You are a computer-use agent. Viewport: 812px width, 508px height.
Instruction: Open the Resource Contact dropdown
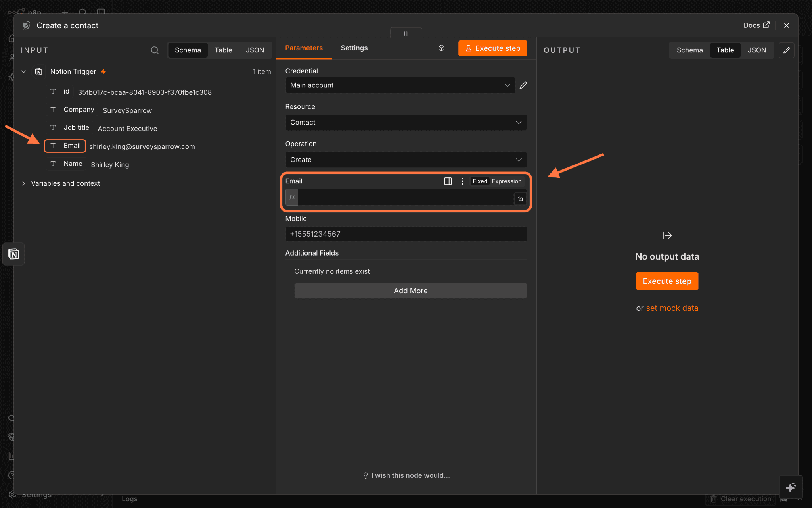[x=406, y=123]
